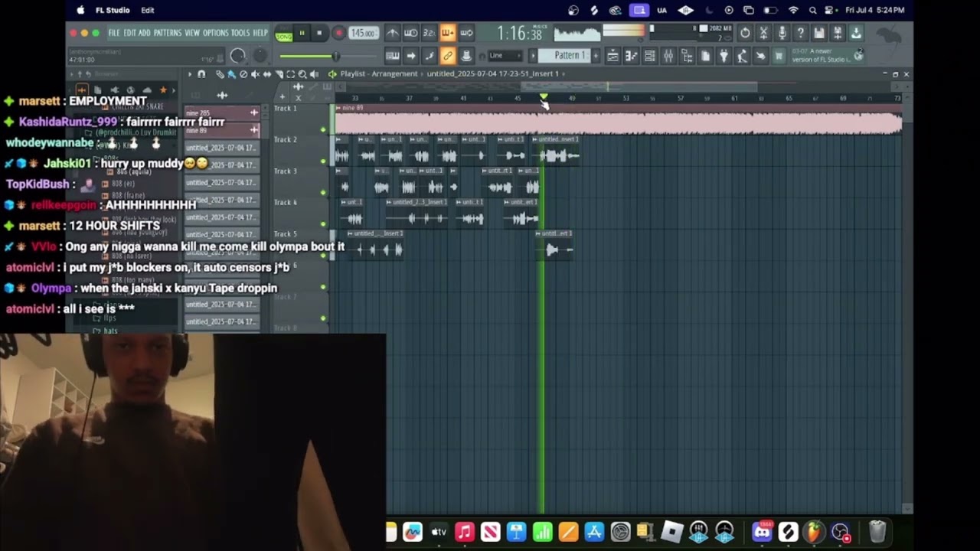Toggle the loop recording icon

coord(466,33)
